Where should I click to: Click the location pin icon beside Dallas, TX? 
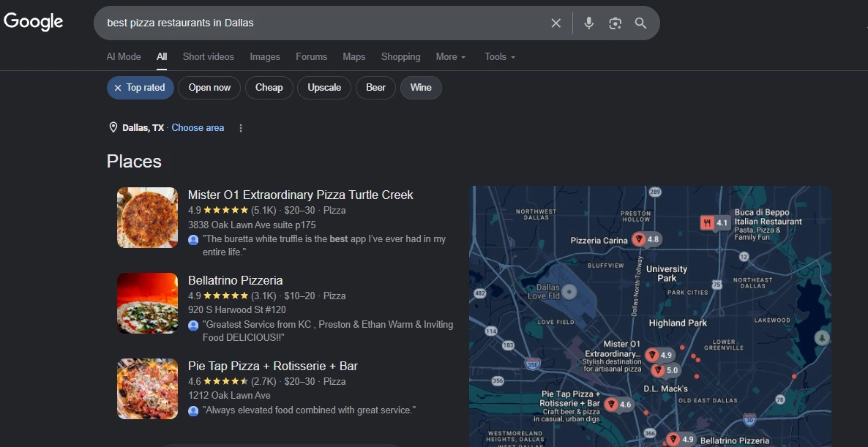coord(113,128)
